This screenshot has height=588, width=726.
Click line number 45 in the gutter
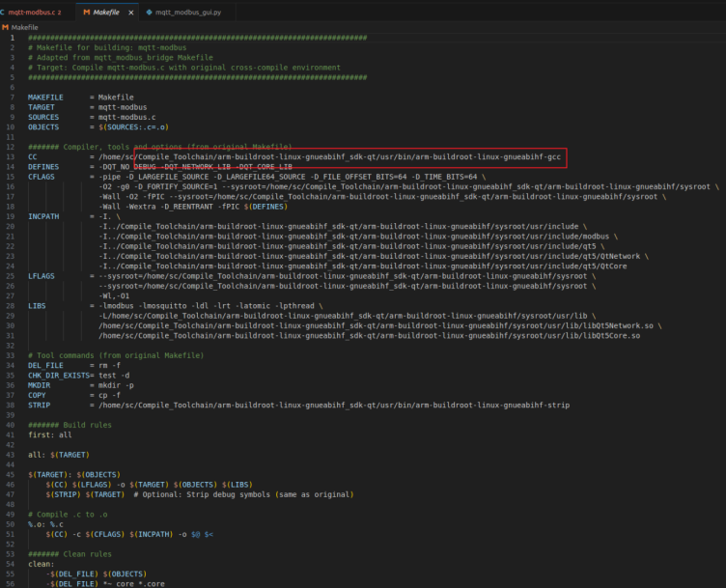coord(12,474)
